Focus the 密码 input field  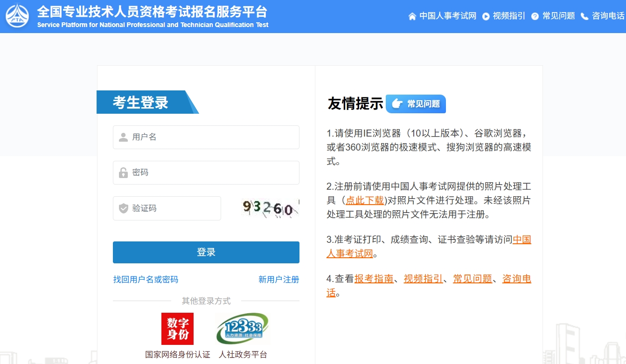pos(206,172)
